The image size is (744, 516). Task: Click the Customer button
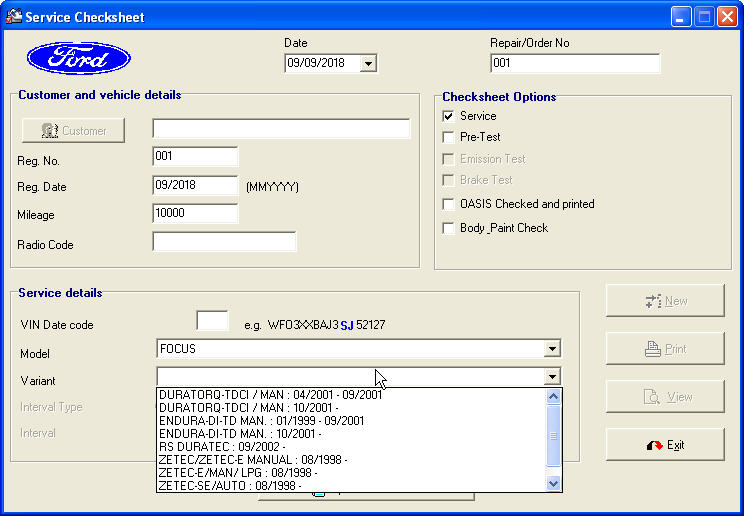pyautogui.click(x=74, y=131)
